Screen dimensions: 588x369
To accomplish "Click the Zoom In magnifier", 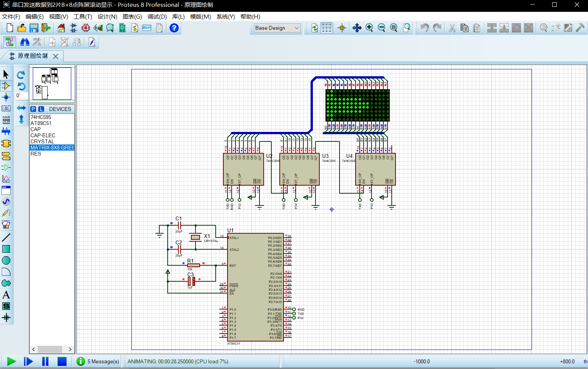I will (369, 28).
